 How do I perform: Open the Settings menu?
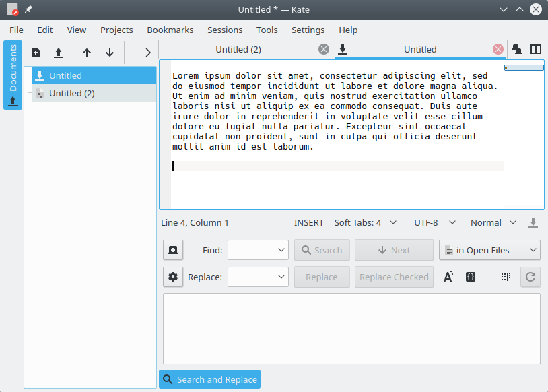(x=308, y=30)
